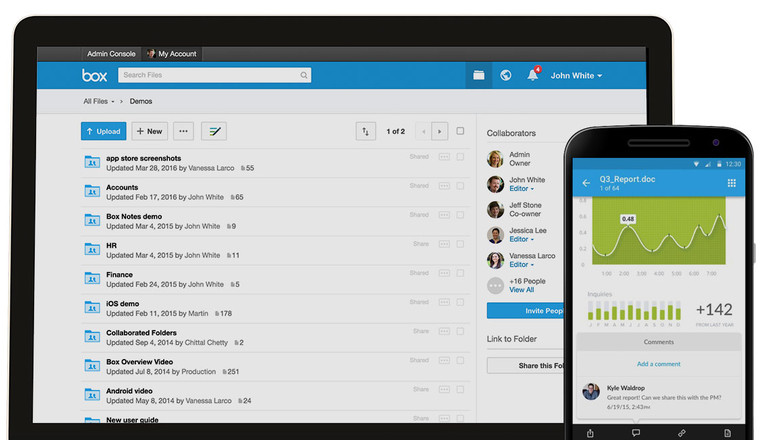Expand the John White account dropdown
Image resolution: width=768 pixels, height=440 pixels.
(576, 75)
